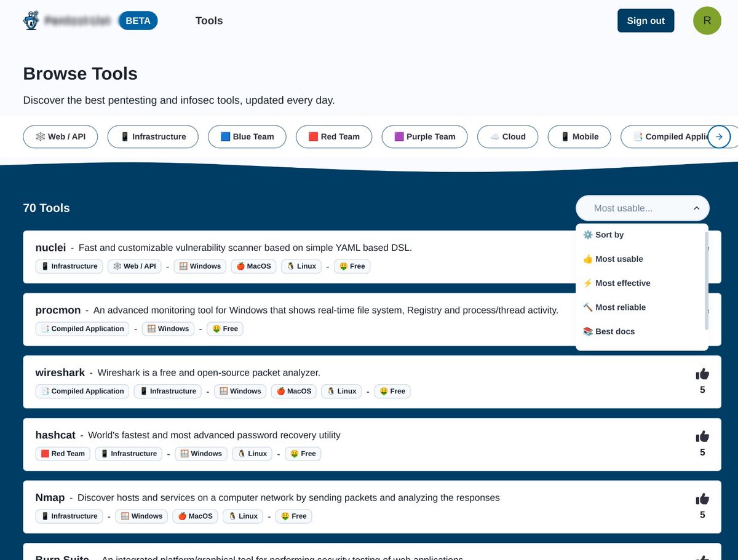Click Nmap's MacOS tag
The width and height of the screenshot is (738, 560).
point(195,516)
